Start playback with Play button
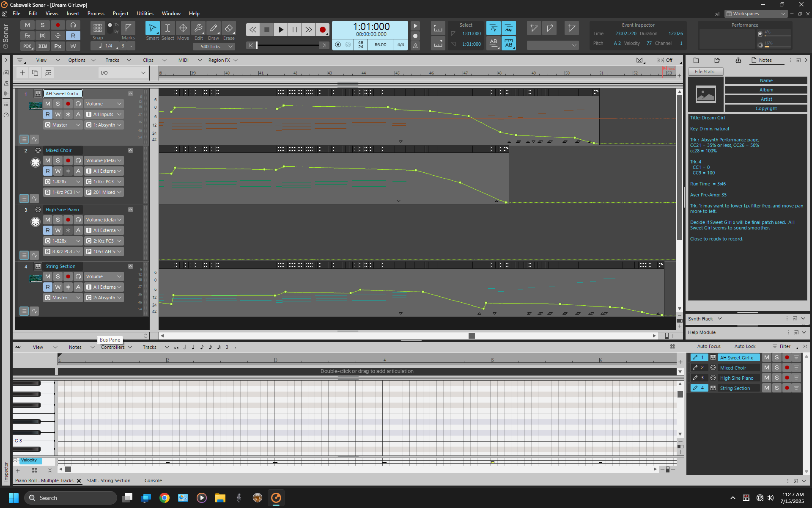The width and height of the screenshot is (812, 508). pyautogui.click(x=280, y=30)
